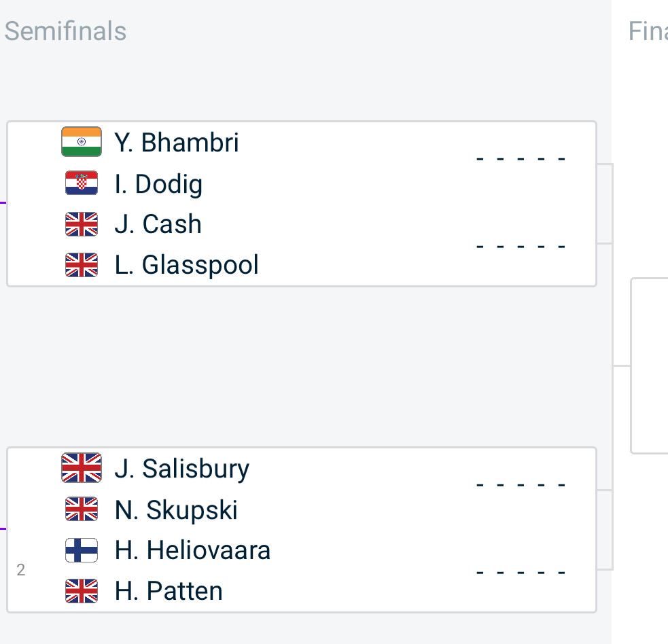Select J. Cash player name
The height and width of the screenshot is (644, 668).
(158, 224)
